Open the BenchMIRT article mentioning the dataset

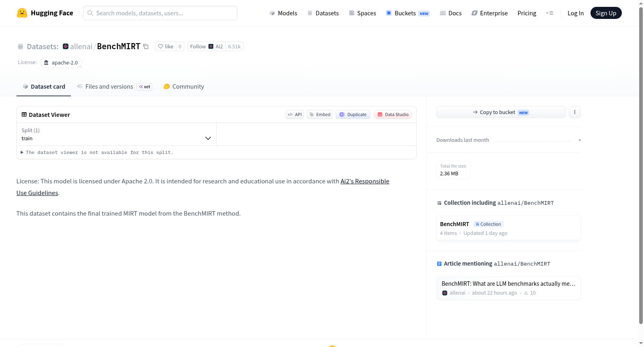tap(508, 288)
